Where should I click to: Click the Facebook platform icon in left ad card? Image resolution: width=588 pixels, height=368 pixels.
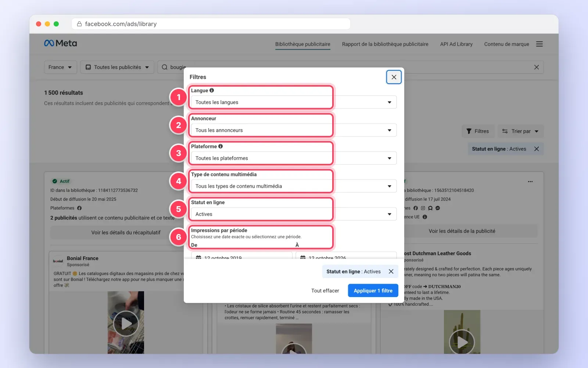pos(79,208)
